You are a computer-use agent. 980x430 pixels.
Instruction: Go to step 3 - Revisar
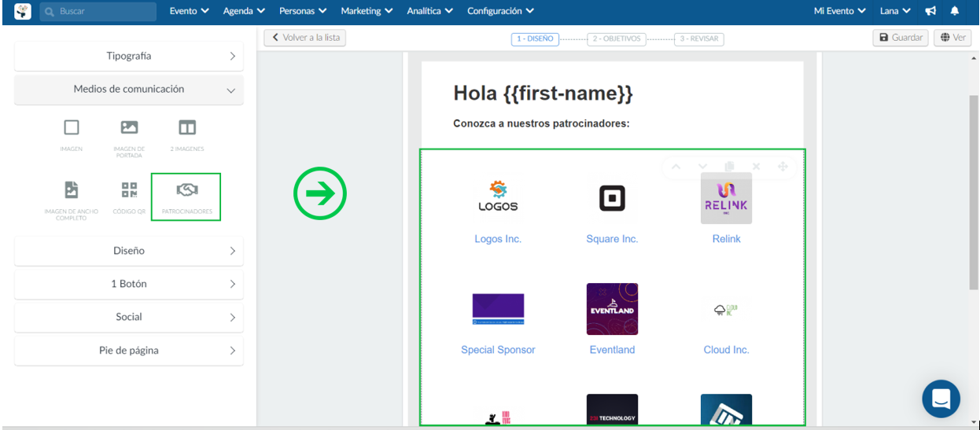699,39
